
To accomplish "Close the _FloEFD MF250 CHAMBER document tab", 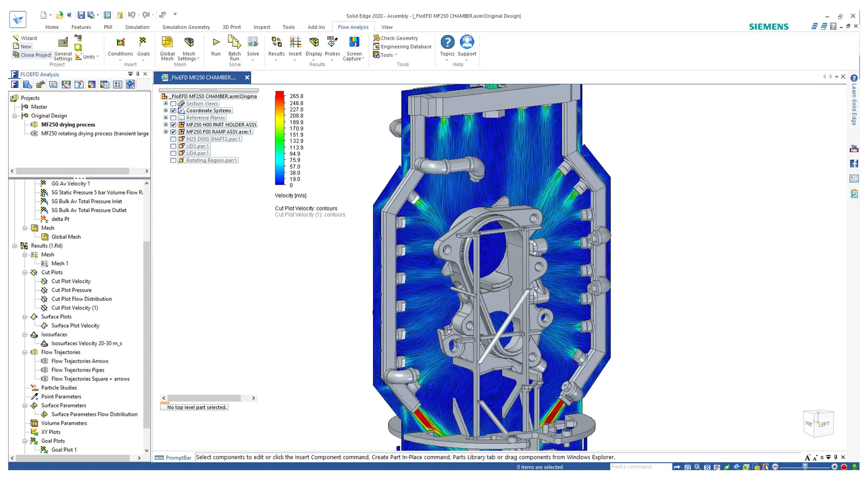I will coord(247,77).
